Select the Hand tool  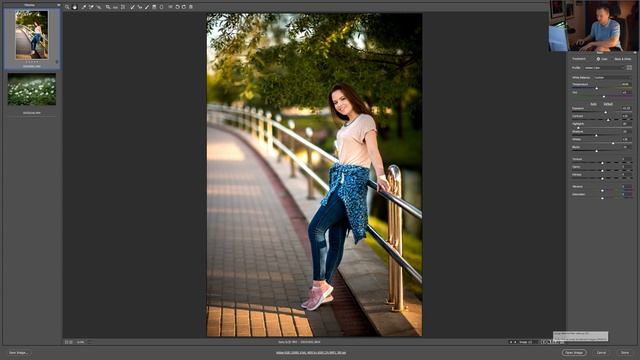click(x=75, y=7)
